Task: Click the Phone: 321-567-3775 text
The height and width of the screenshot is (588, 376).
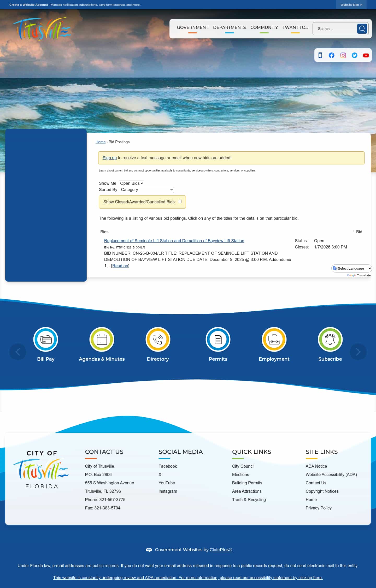Action: tap(105, 500)
